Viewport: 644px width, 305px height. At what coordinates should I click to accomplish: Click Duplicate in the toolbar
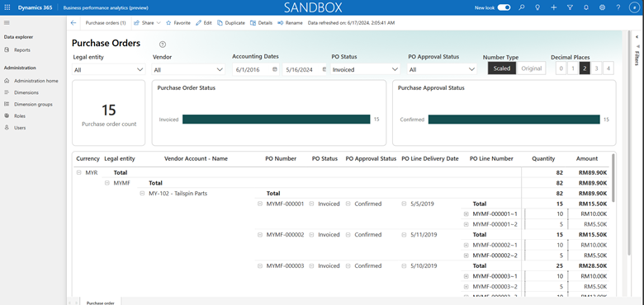pos(231,23)
